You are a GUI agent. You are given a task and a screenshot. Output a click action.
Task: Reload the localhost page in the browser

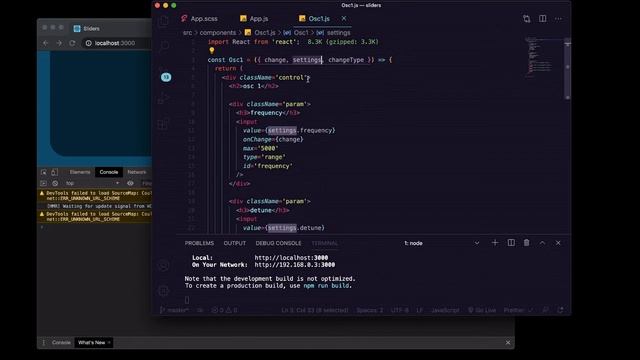pos(72,43)
